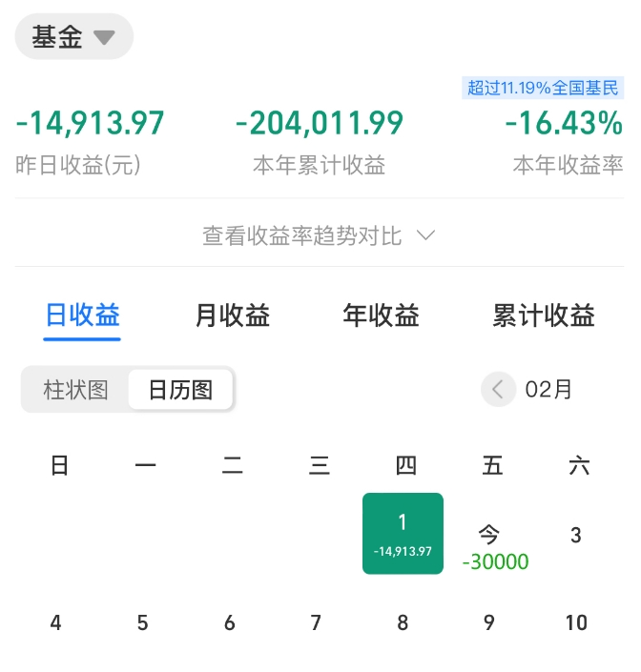Switch to the 年收益 tab
641x672 pixels.
coord(381,315)
